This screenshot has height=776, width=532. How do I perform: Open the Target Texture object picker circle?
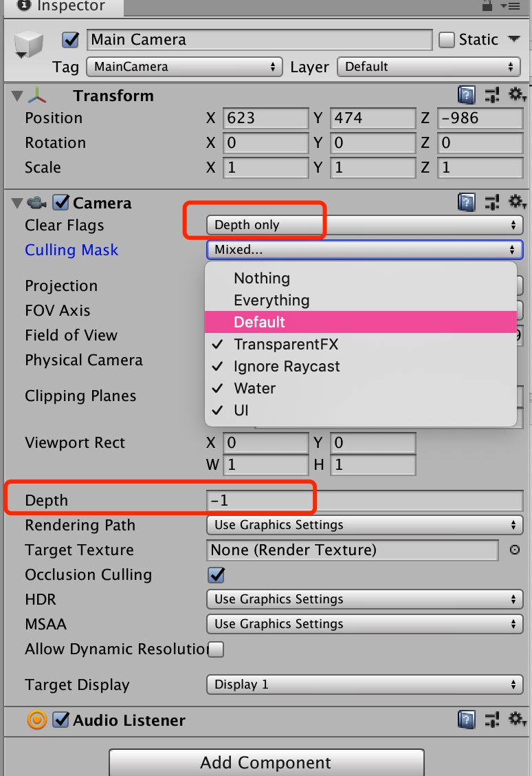click(x=515, y=550)
